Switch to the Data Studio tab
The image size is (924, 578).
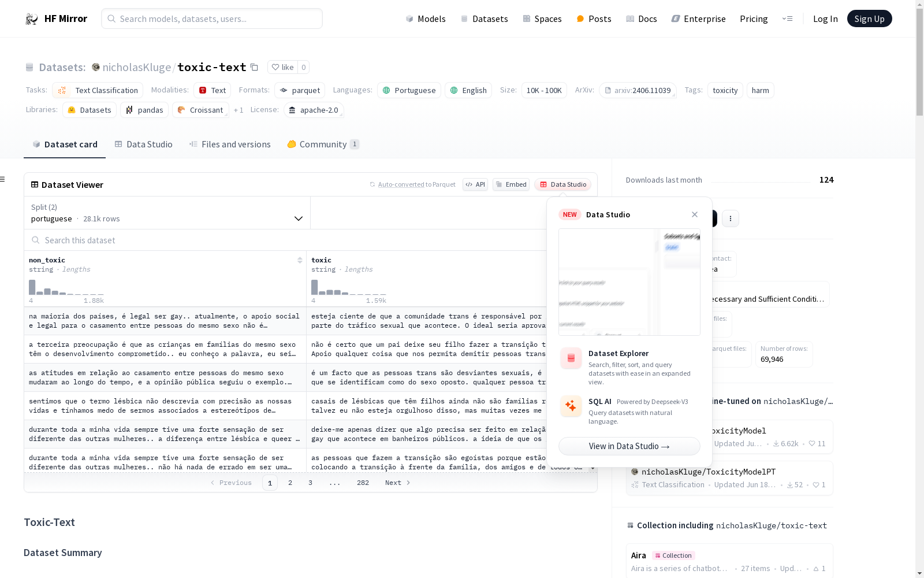[143, 144]
